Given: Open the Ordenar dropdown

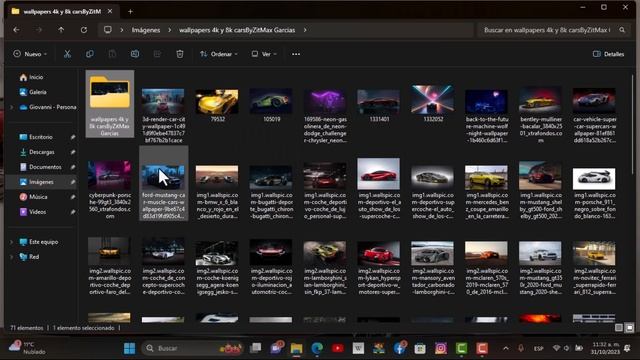Looking at the screenshot, I should tap(219, 54).
